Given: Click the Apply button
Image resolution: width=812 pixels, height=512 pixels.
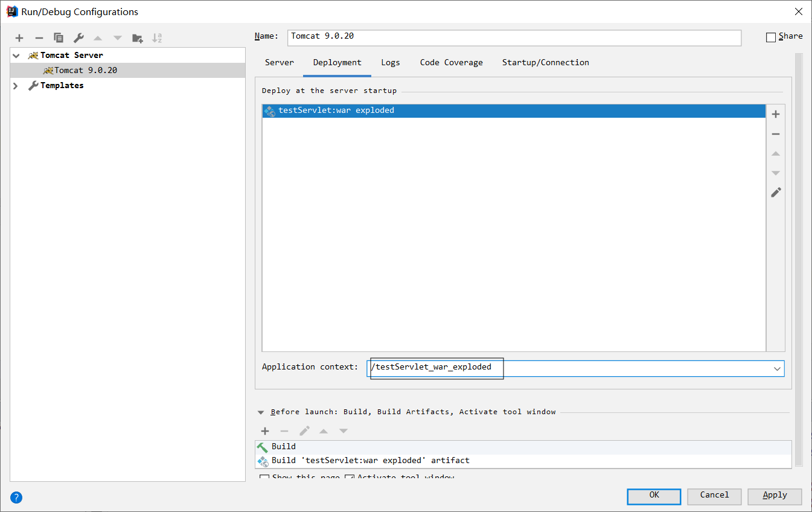Looking at the screenshot, I should (775, 496).
